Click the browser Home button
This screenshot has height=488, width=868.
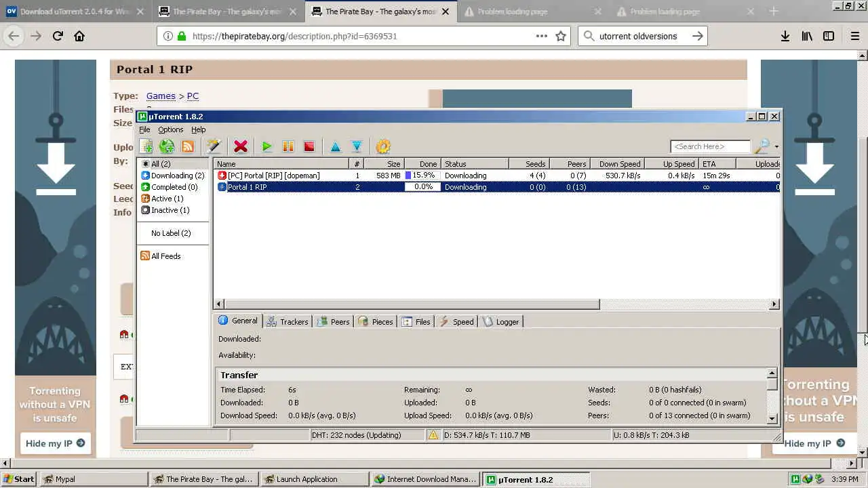79,36
